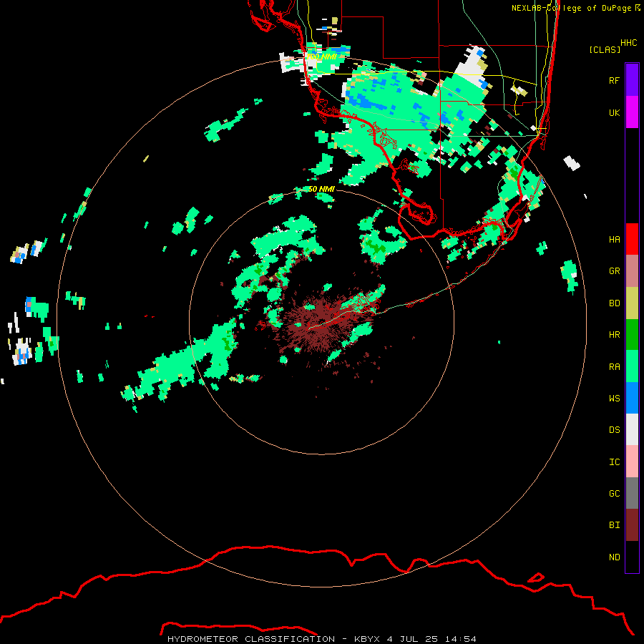This screenshot has height=644, width=644.
Task: Click the BI legend label
Action: [x=614, y=525]
